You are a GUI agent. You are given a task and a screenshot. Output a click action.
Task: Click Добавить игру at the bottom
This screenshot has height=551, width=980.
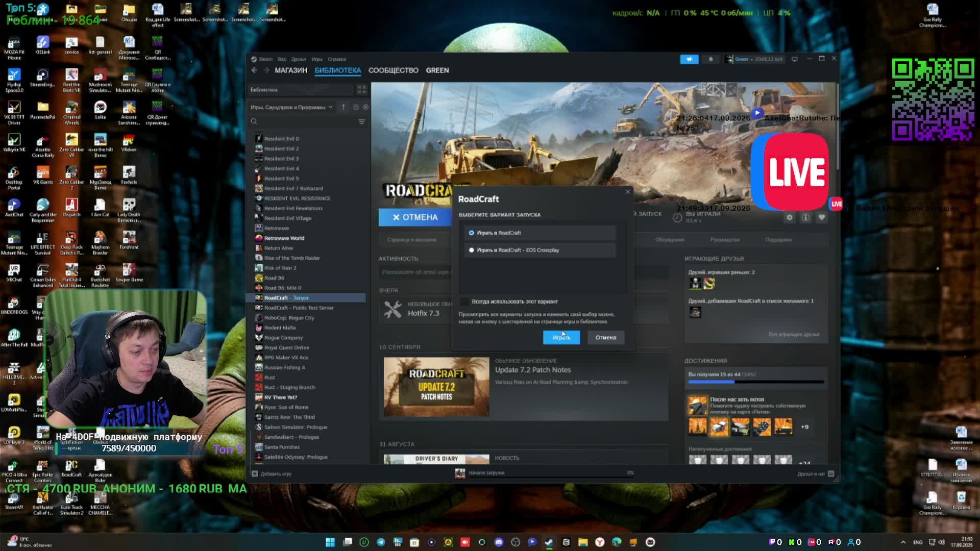pyautogui.click(x=272, y=474)
